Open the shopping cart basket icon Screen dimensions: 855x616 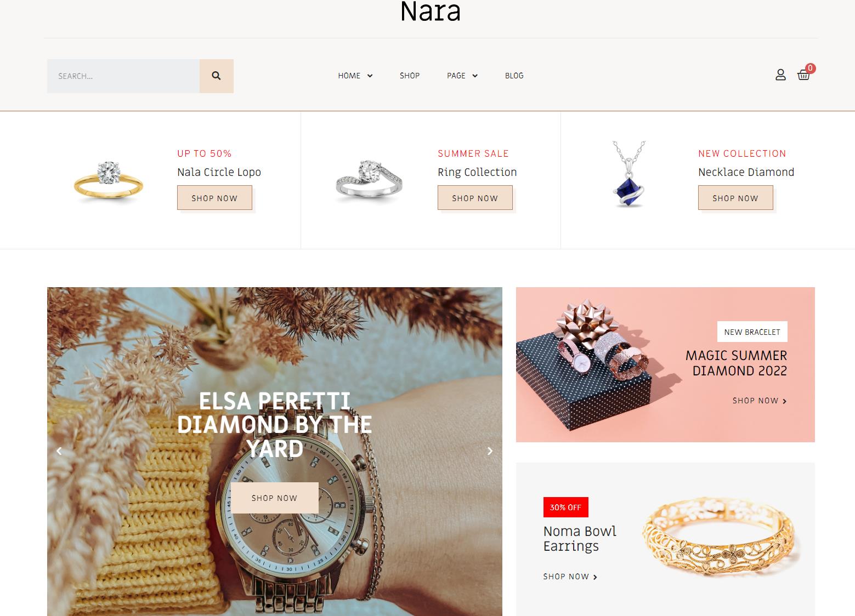pos(804,75)
